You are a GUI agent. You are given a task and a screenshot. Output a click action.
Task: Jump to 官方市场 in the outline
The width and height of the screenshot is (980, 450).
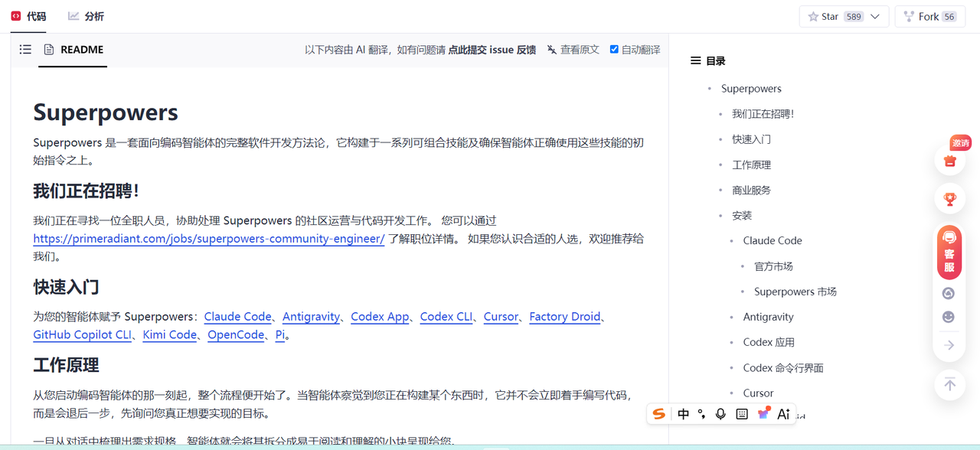[773, 266]
